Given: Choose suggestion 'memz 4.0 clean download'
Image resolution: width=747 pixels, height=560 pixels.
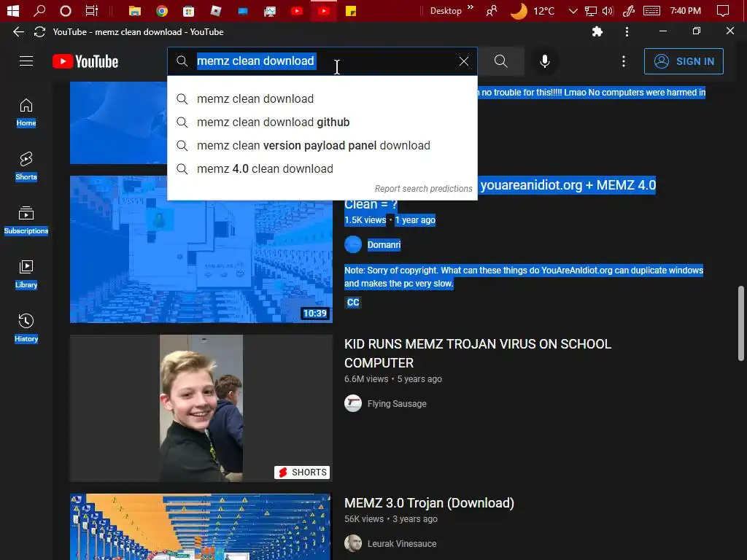Looking at the screenshot, I should tap(322, 168).
